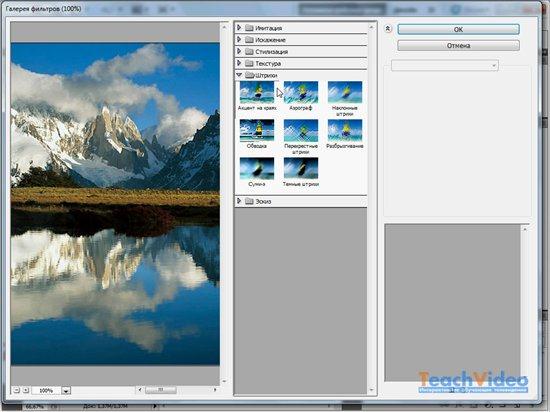Expand the Стилизация folder triangle

tap(239, 51)
